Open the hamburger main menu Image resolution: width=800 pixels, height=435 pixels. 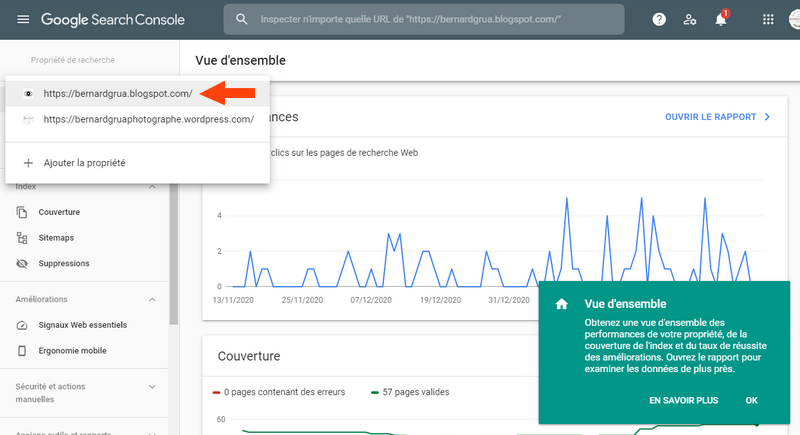pyautogui.click(x=23, y=19)
